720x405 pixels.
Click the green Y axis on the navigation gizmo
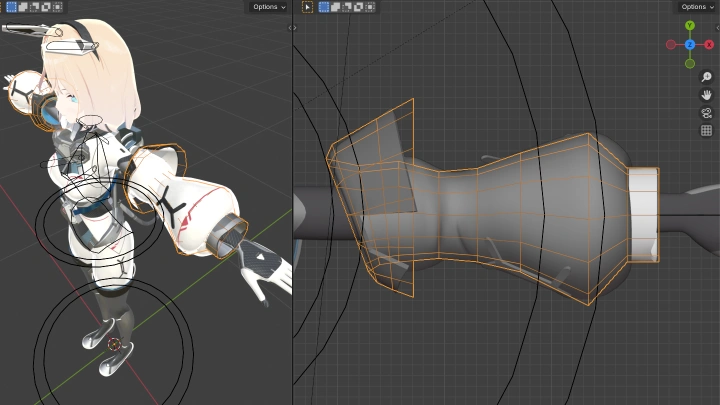pyautogui.click(x=690, y=25)
